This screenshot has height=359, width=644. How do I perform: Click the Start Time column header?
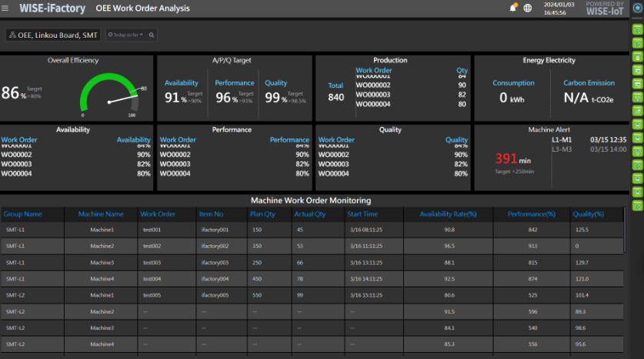click(x=363, y=214)
